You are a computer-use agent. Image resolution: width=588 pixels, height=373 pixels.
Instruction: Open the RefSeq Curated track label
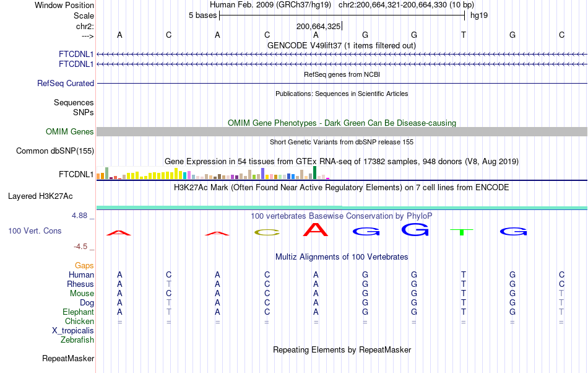pyautogui.click(x=66, y=83)
